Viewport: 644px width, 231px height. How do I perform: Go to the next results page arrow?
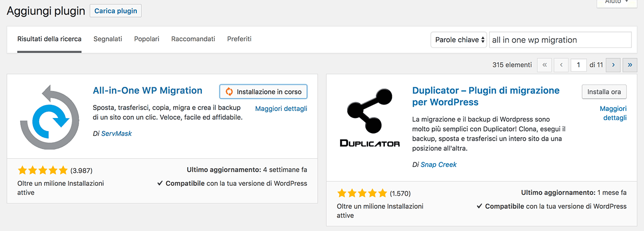[x=613, y=65]
